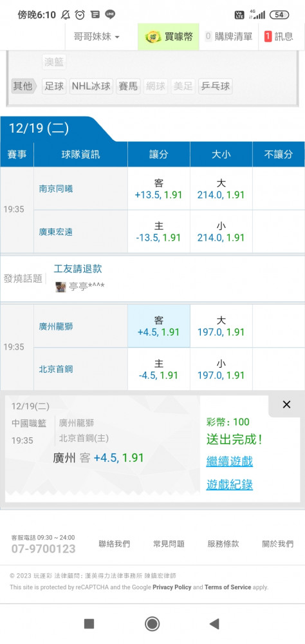Toggle 南京同曦 大 214.0 over pick
Viewport: 305px width, 644px height.
pos(221,189)
